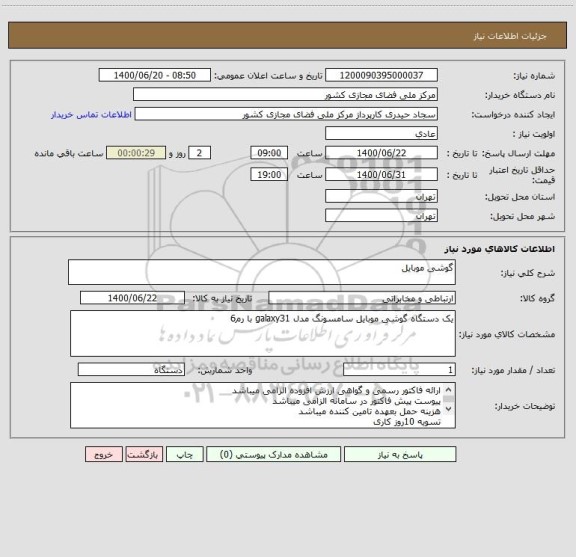Select delivery city field تهران
The height and width of the screenshot is (557, 576).
381,216
